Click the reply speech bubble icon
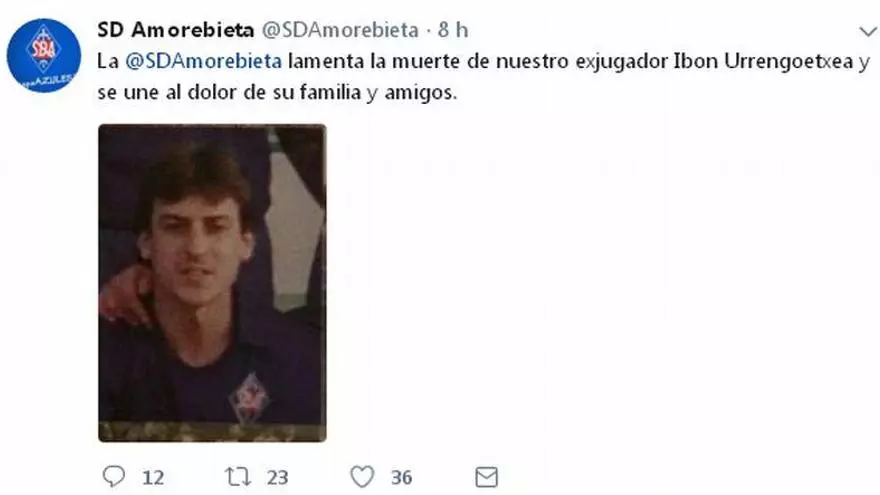880x495 pixels. 114,476
